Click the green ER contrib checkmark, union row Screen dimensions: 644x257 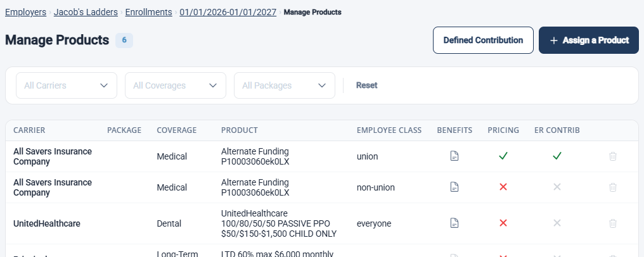coord(557,156)
